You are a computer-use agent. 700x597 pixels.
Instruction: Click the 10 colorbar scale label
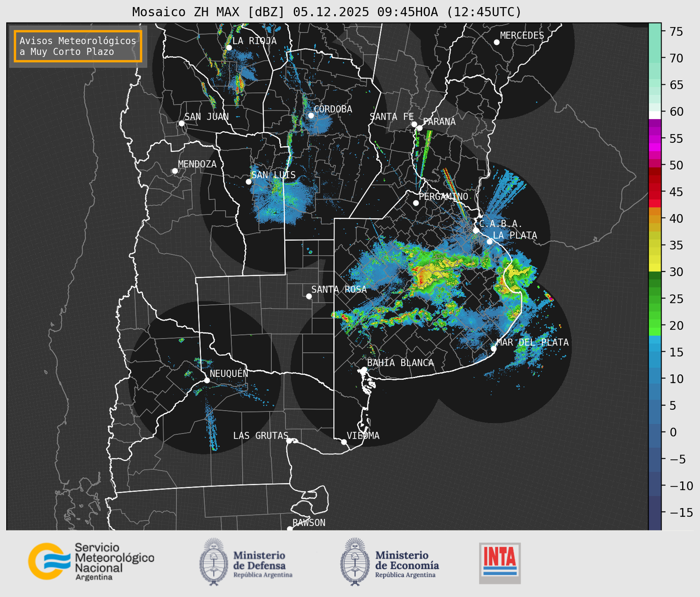[x=676, y=379]
